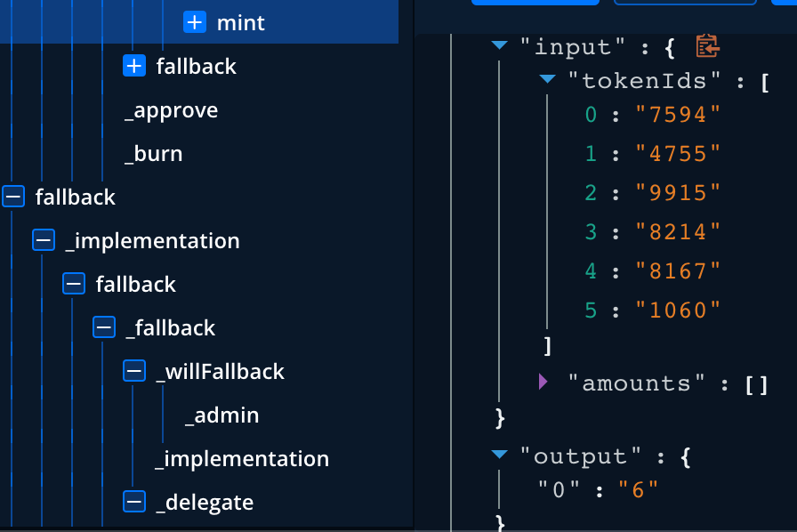
Task: Collapse the _fallback node minus icon
Action: [104, 327]
